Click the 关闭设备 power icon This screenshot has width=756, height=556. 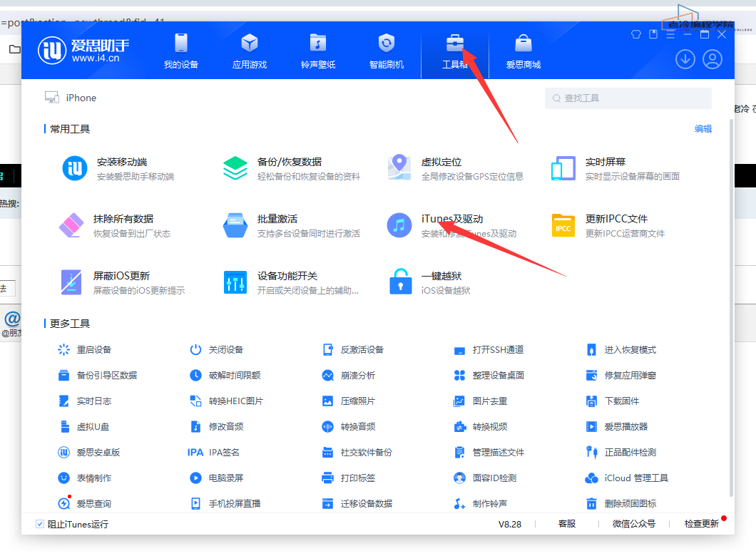[195, 350]
